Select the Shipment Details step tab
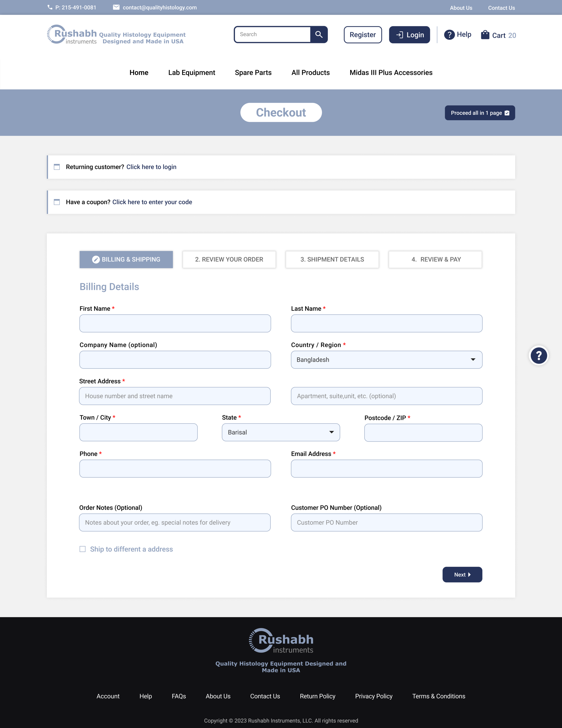This screenshot has height=728, width=562. [x=332, y=259]
